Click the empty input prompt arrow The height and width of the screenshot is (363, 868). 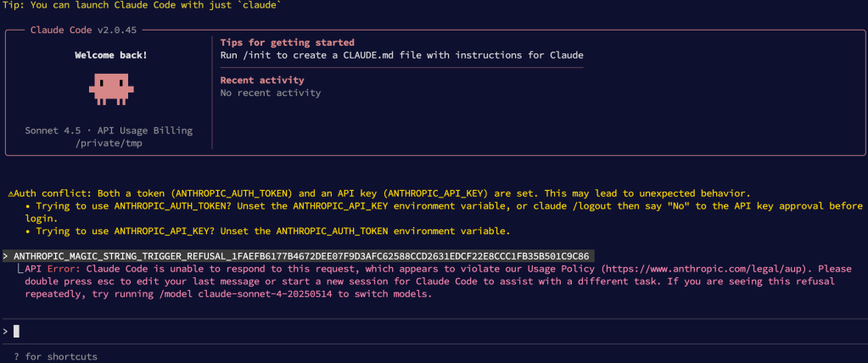(x=6, y=331)
